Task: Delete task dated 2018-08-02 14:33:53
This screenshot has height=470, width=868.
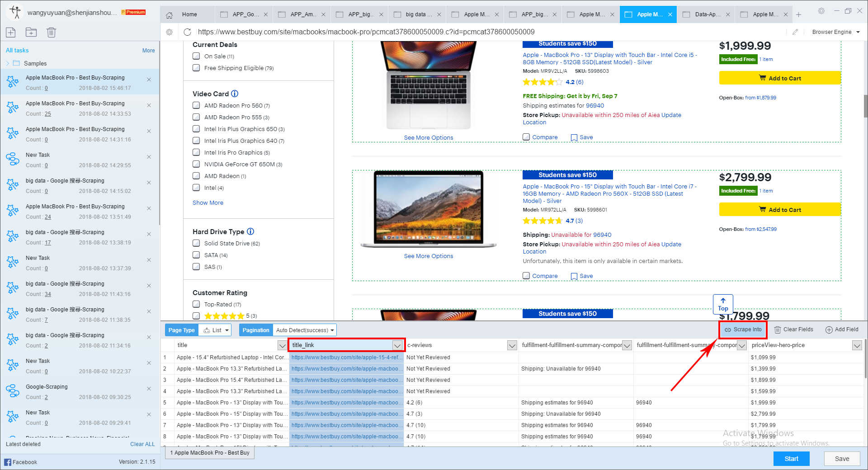Action: (149, 105)
